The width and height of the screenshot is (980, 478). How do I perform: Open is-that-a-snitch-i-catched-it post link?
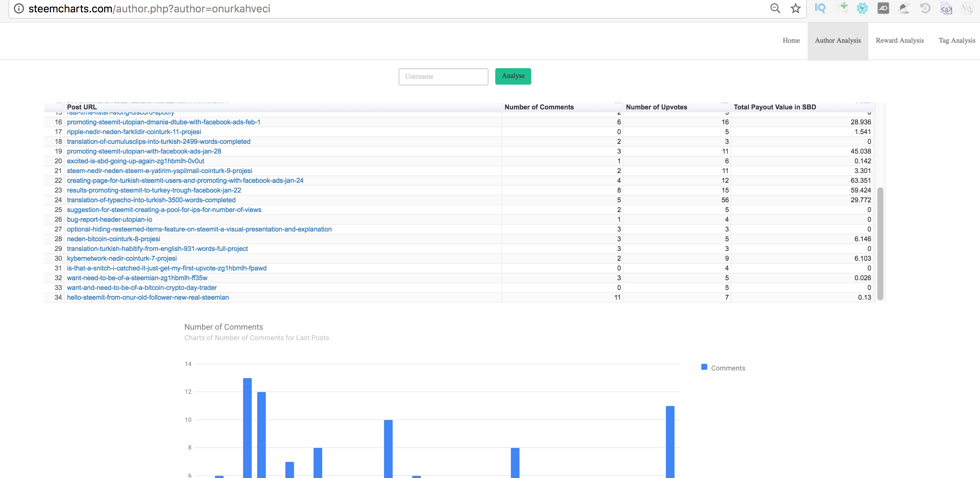click(167, 268)
